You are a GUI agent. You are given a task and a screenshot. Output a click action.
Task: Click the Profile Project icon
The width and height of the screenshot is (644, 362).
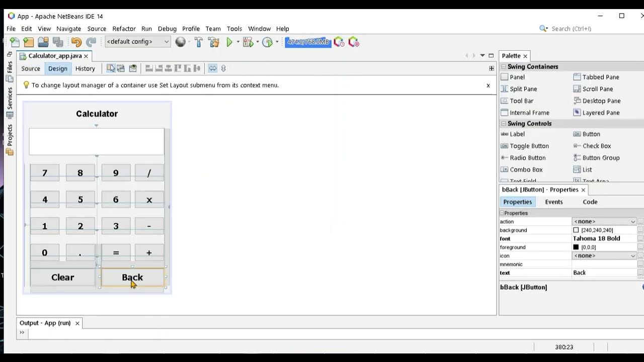click(x=268, y=42)
